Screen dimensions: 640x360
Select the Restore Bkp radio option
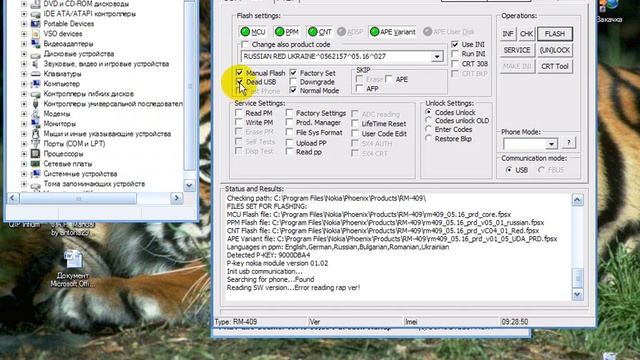click(428, 138)
